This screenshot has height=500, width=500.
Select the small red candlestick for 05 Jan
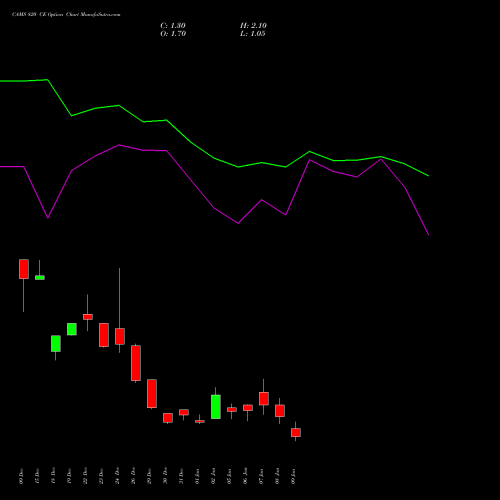coord(232,409)
